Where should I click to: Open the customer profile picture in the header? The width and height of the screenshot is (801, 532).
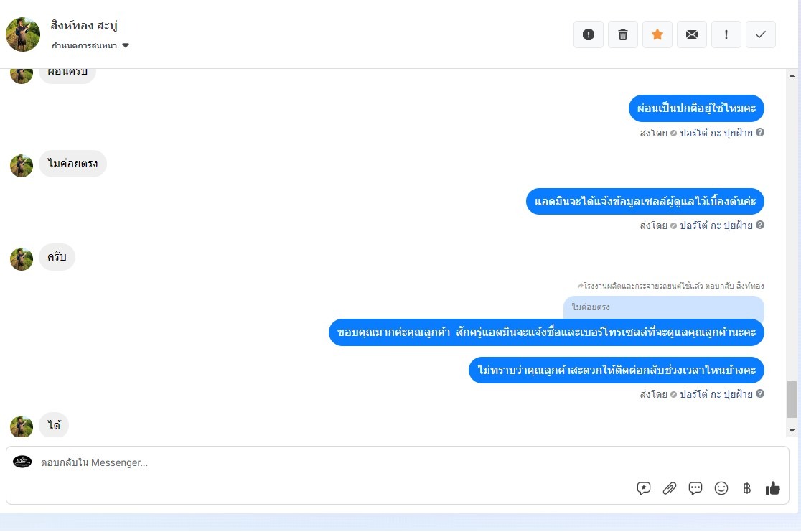(x=23, y=34)
